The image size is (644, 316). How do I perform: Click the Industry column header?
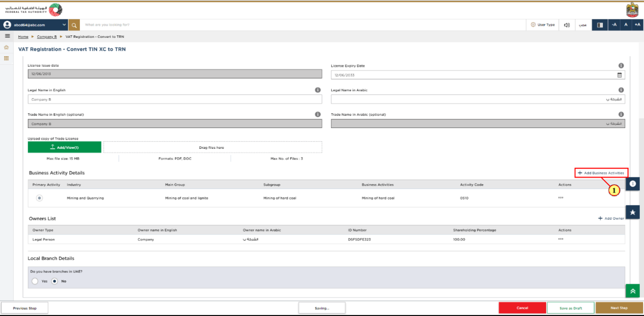pyautogui.click(x=74, y=185)
